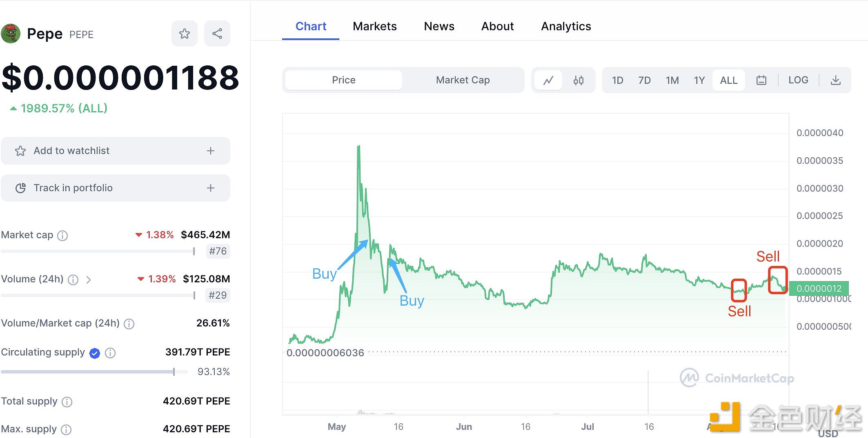This screenshot has width=868, height=438.
Task: Click the Volume (24h) info icon
Action: (73, 279)
